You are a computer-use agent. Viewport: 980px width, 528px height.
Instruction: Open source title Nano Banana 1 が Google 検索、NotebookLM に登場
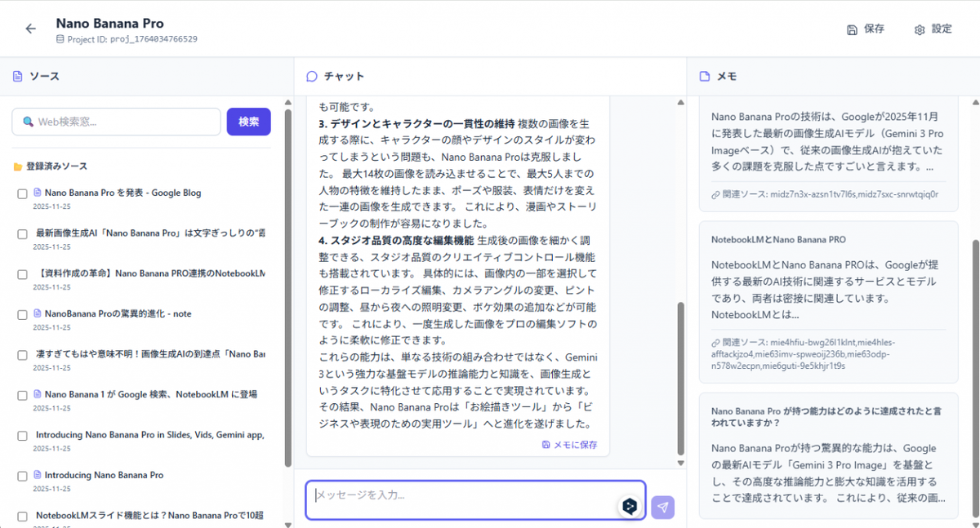click(151, 394)
